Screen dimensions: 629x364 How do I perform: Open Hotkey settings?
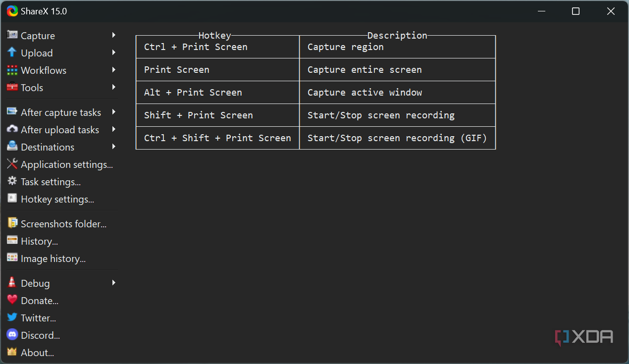57,199
